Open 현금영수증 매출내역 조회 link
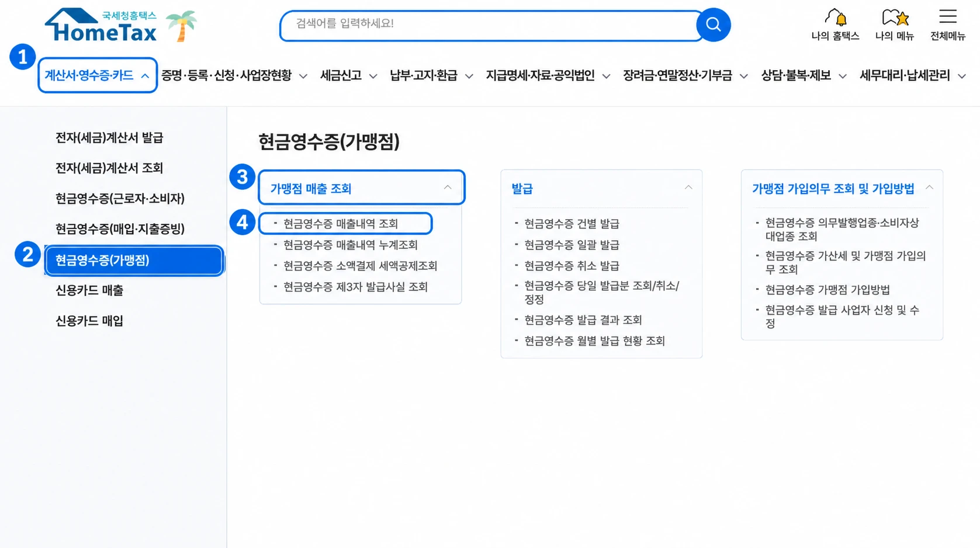This screenshot has width=980, height=548. (341, 224)
